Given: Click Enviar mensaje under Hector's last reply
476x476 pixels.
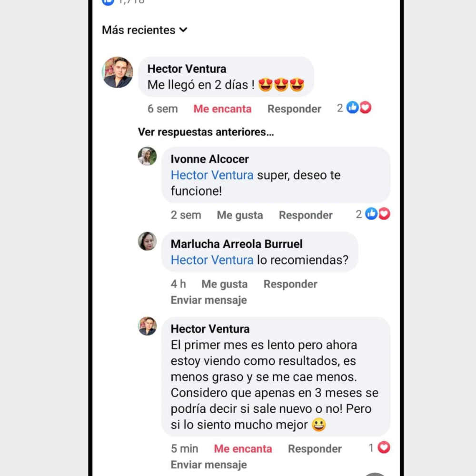Looking at the screenshot, I should point(209,465).
